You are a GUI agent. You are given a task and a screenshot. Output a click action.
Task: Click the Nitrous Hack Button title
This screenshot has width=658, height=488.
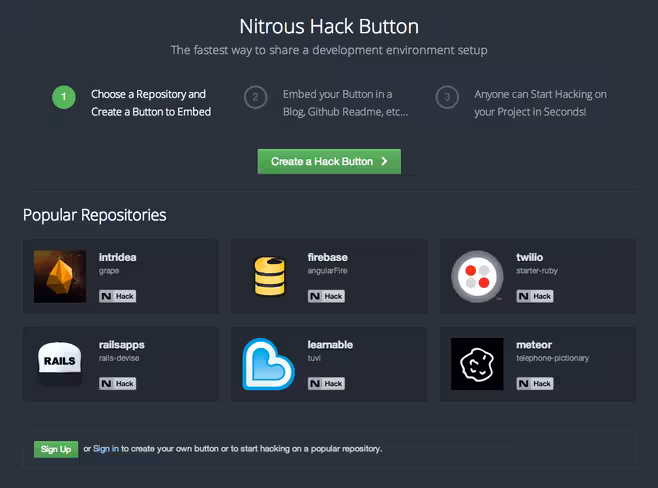(x=329, y=26)
